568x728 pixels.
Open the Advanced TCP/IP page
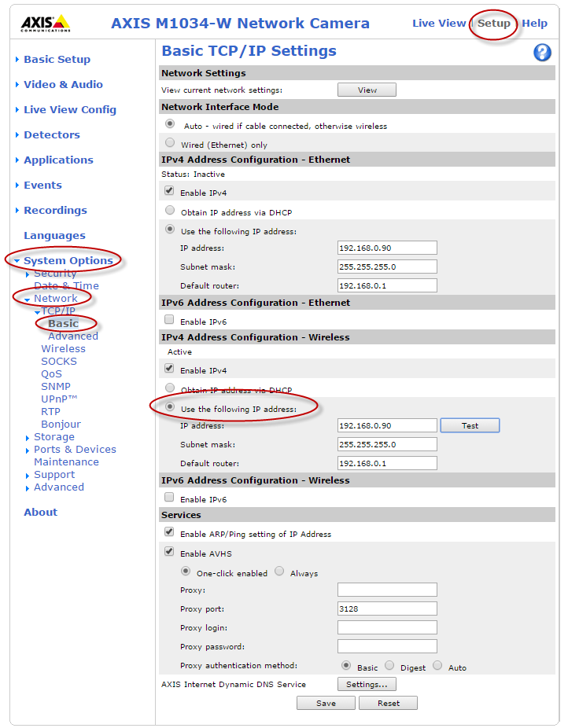pos(73,336)
